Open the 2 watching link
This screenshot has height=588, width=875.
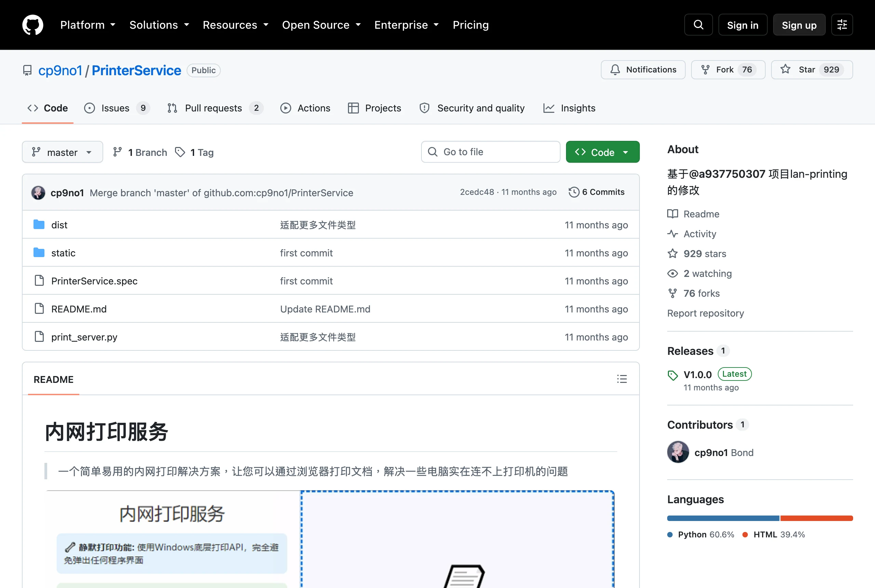tap(700, 273)
